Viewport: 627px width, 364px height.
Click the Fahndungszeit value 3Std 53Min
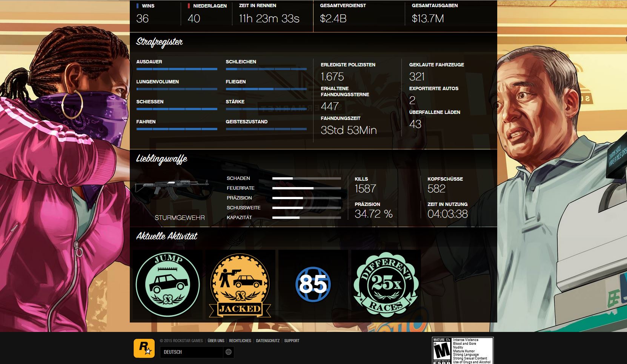tap(349, 130)
